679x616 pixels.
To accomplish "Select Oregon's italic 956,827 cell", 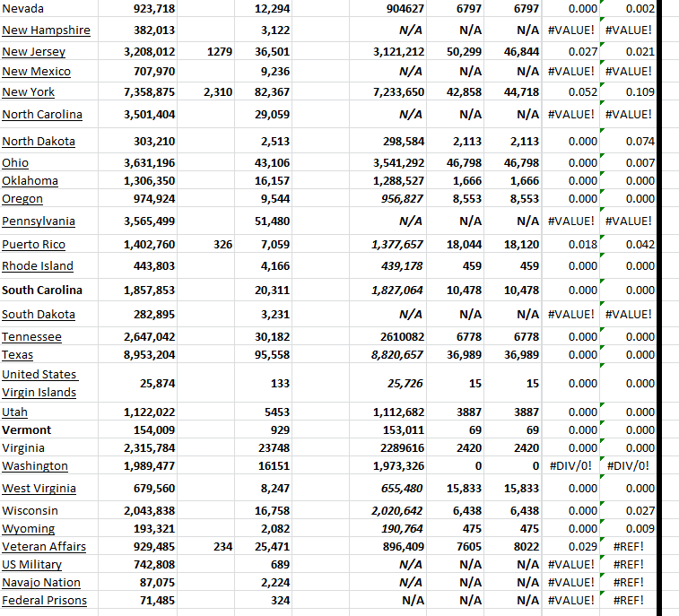I will 388,199.
